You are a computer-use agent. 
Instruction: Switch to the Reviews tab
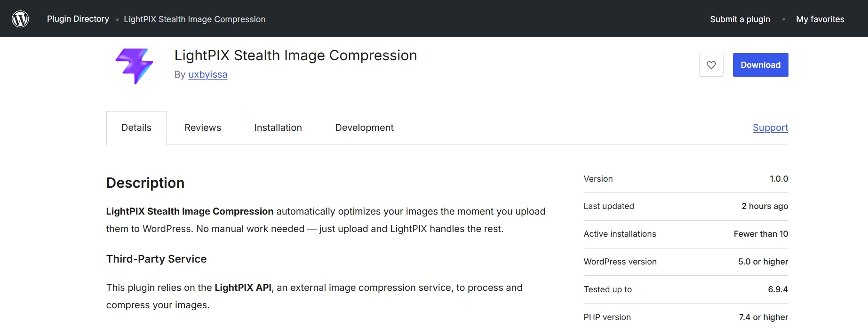click(203, 128)
